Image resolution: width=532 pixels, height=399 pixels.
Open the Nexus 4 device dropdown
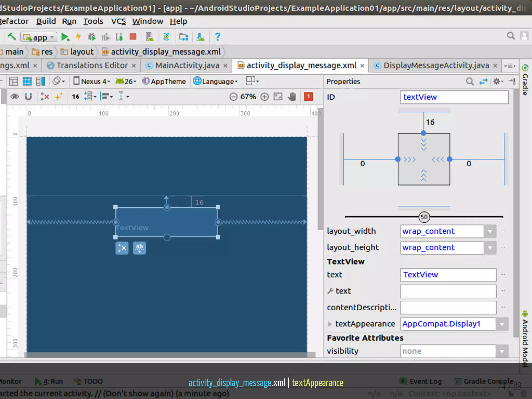click(92, 81)
